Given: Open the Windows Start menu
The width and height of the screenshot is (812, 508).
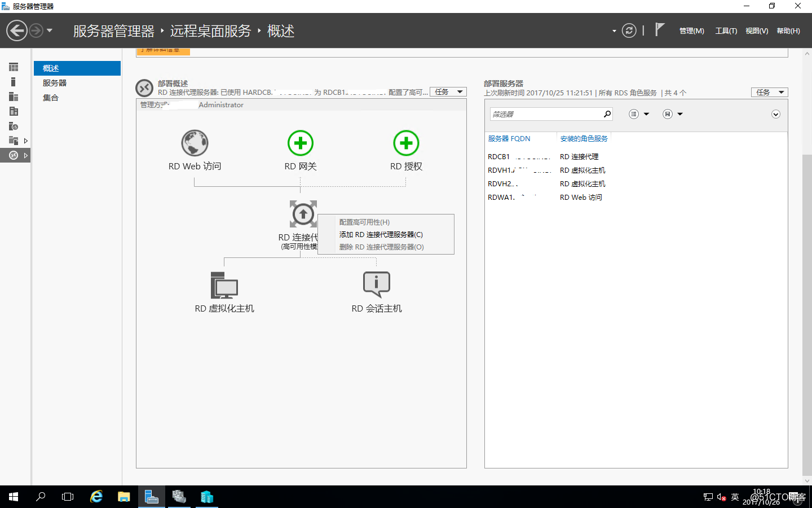Looking at the screenshot, I should point(14,497).
